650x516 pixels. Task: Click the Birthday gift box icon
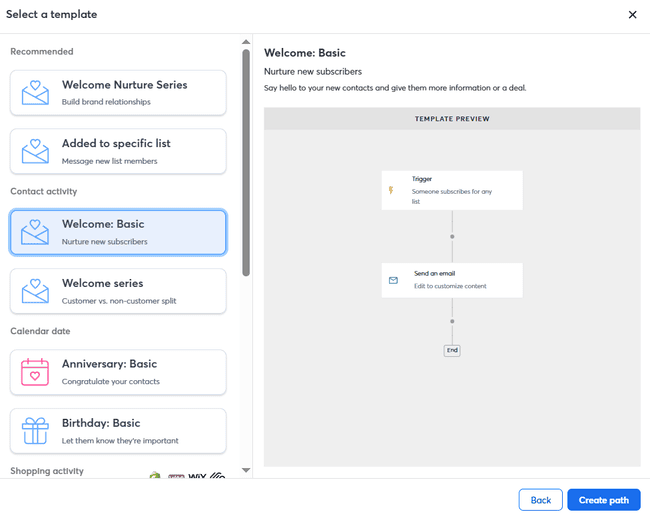click(x=36, y=431)
